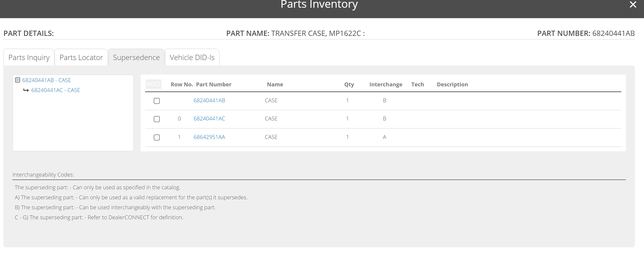The image size is (644, 262).
Task: Click interchange code A for 68642951AA
Action: (x=384, y=137)
